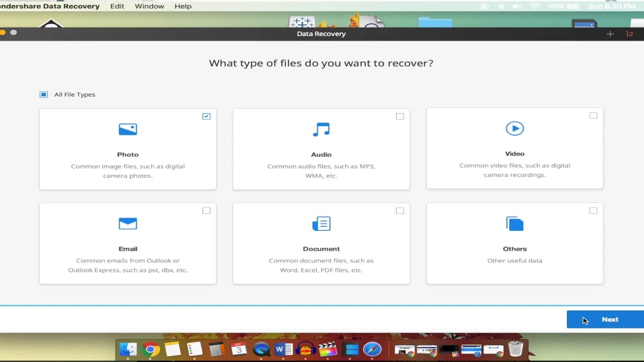Launch Google Chrome from the dock
Screen dimensions: 644x362
pyautogui.click(x=150, y=349)
